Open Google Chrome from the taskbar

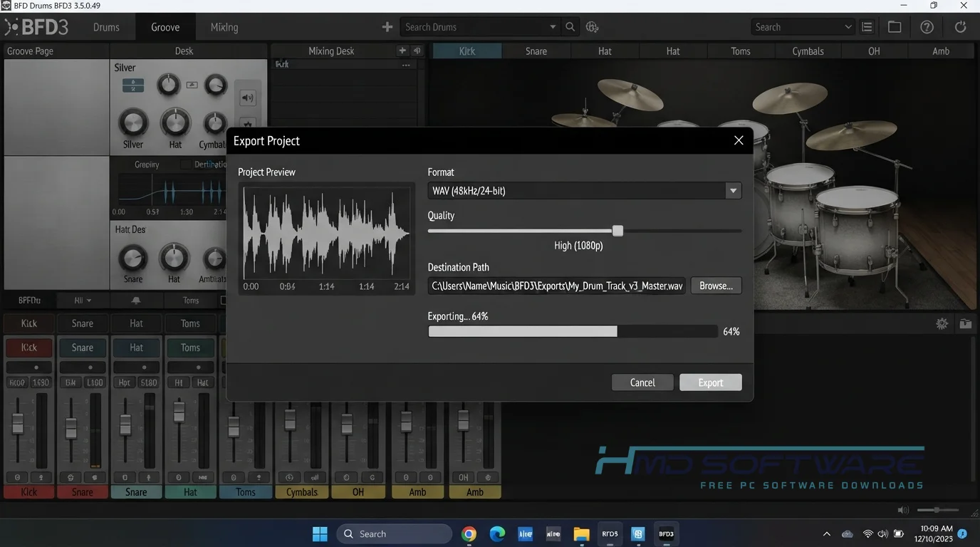coord(469,533)
